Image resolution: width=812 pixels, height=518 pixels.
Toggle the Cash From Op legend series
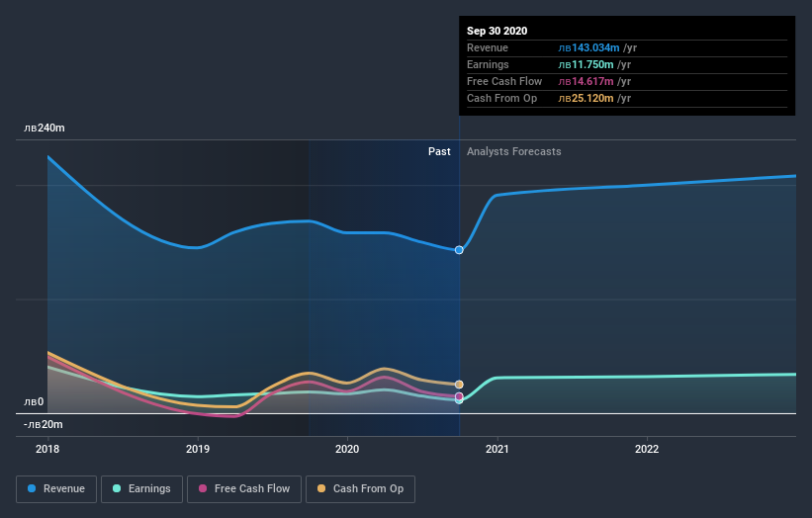click(360, 489)
